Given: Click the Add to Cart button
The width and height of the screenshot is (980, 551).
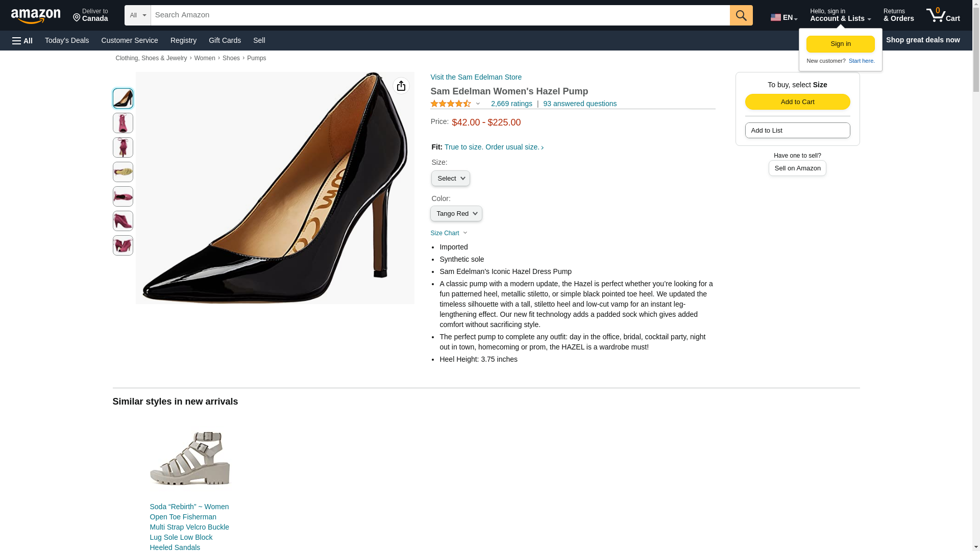Looking at the screenshot, I should click(797, 102).
